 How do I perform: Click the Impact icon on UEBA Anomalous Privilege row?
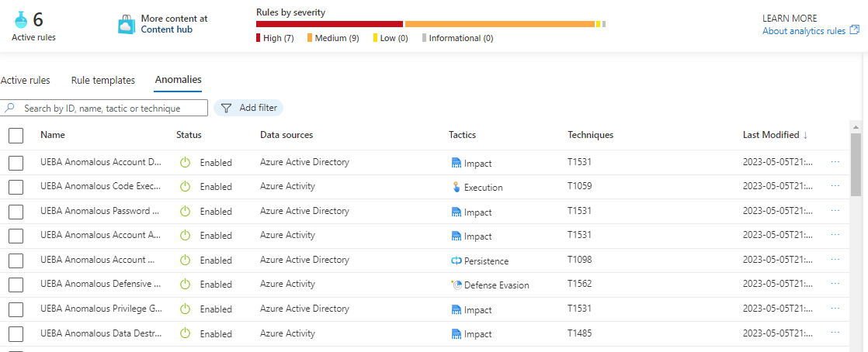coord(456,310)
